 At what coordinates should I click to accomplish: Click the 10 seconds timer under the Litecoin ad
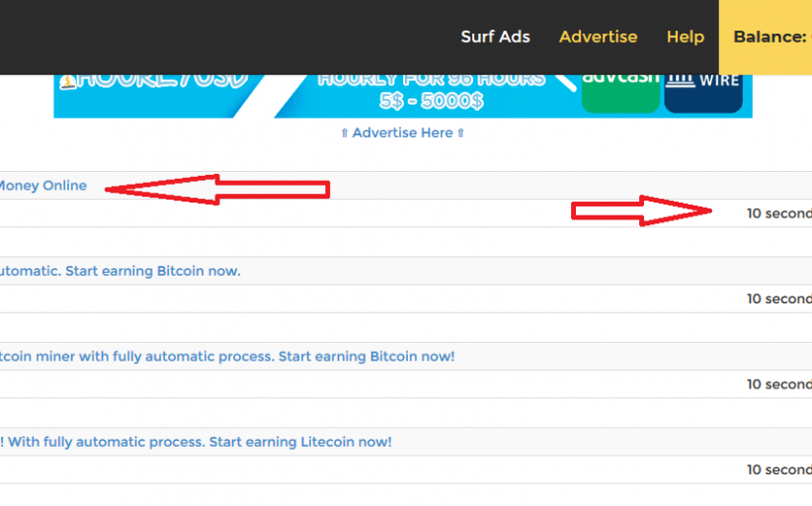coord(778,469)
